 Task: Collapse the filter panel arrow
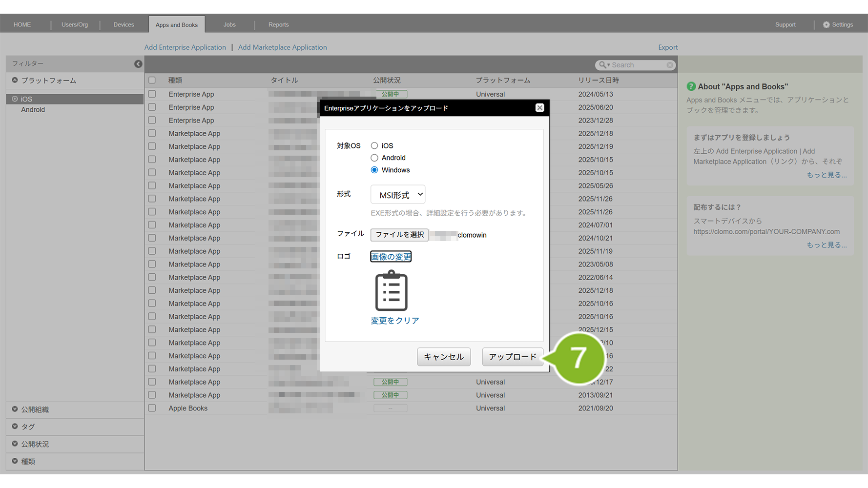click(x=138, y=64)
